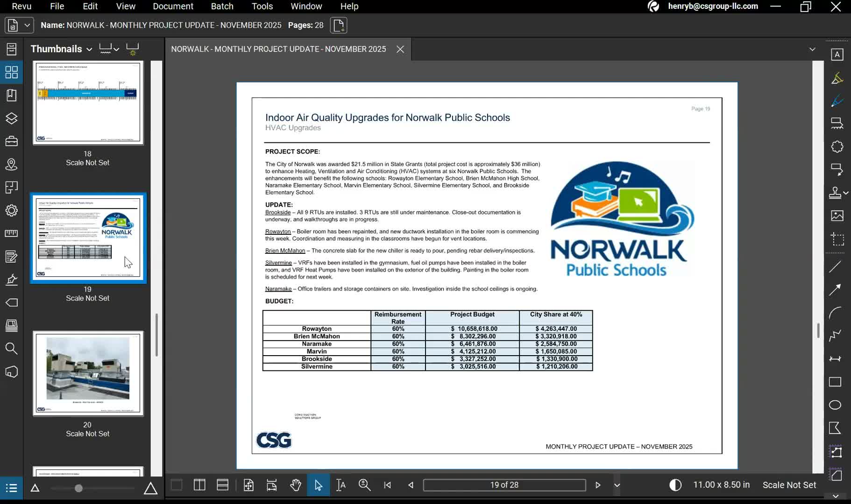This screenshot has height=504, width=851.
Task: Select the page 20 thumbnail
Action: 87,373
